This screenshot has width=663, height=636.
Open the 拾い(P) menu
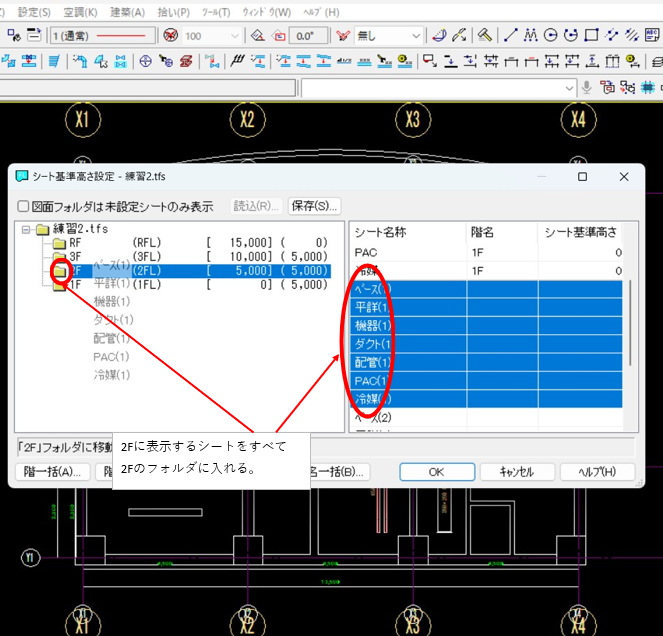(x=173, y=12)
